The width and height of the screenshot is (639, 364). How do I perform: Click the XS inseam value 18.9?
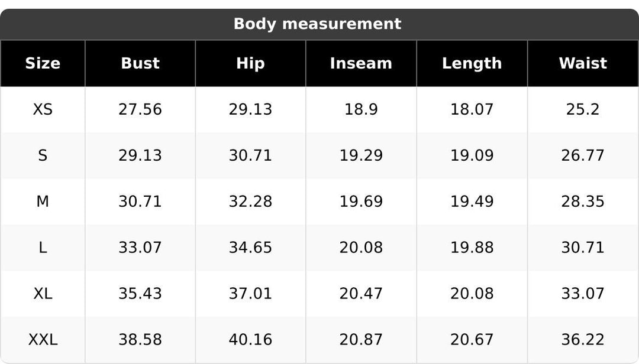361,109
